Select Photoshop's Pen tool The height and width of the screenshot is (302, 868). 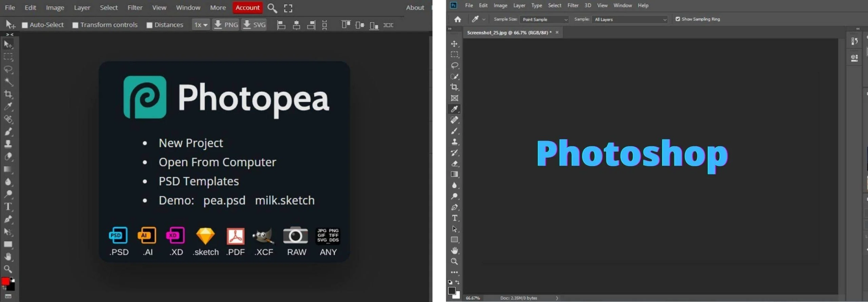pyautogui.click(x=455, y=207)
